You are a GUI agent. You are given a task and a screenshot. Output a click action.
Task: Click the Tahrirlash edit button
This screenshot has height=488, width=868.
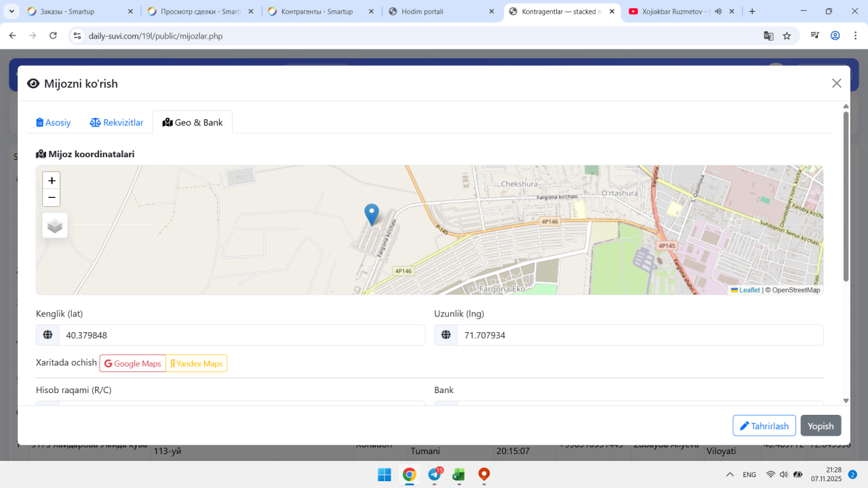(x=764, y=426)
